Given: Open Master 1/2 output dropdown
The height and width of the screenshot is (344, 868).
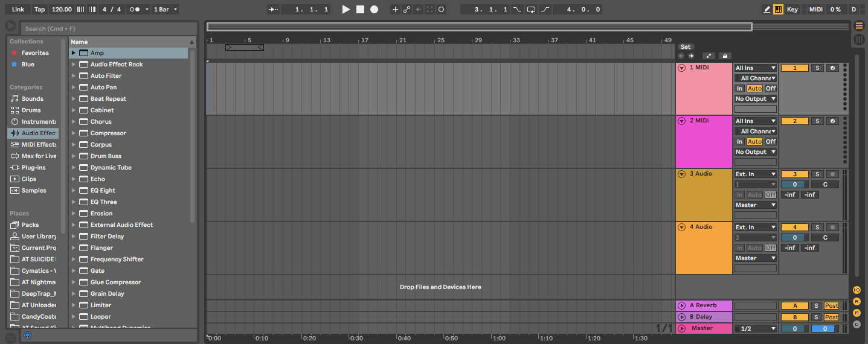Looking at the screenshot, I should (x=756, y=329).
